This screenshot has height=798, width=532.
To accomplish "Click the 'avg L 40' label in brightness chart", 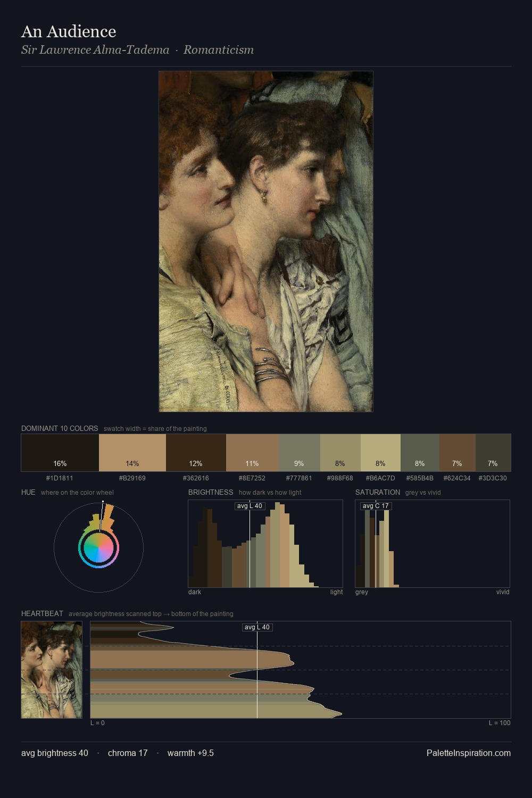I will click(x=250, y=506).
